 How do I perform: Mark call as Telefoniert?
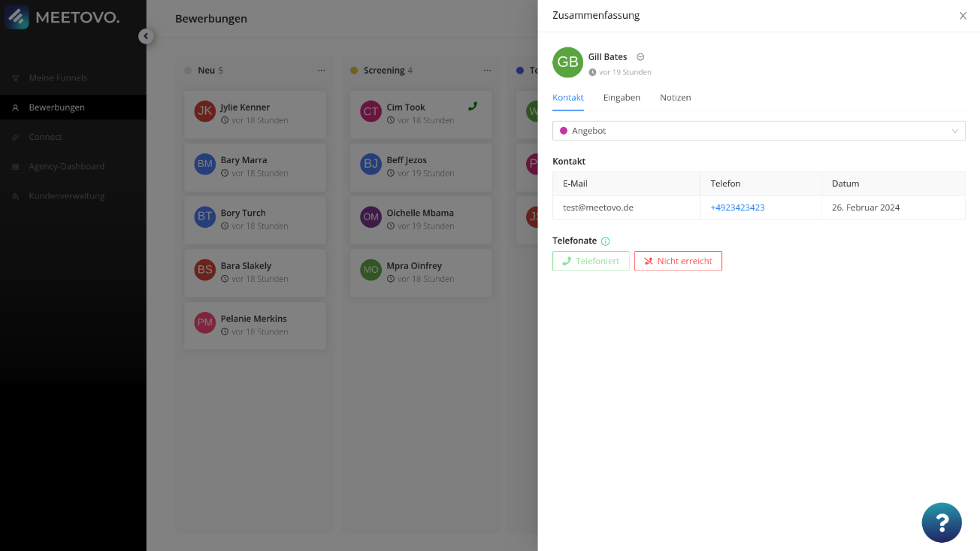(x=591, y=261)
